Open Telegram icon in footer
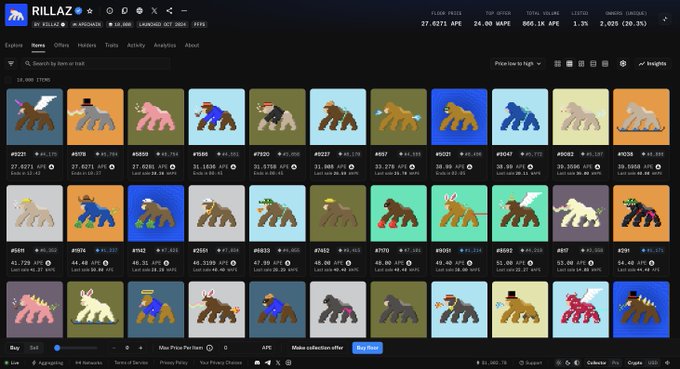The image size is (680, 369). coord(268,362)
